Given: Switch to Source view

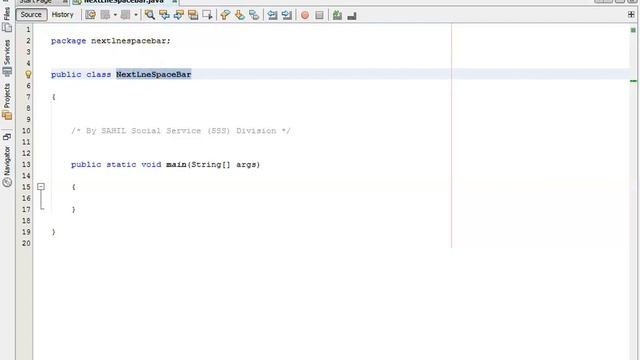Looking at the screenshot, I should [31, 15].
